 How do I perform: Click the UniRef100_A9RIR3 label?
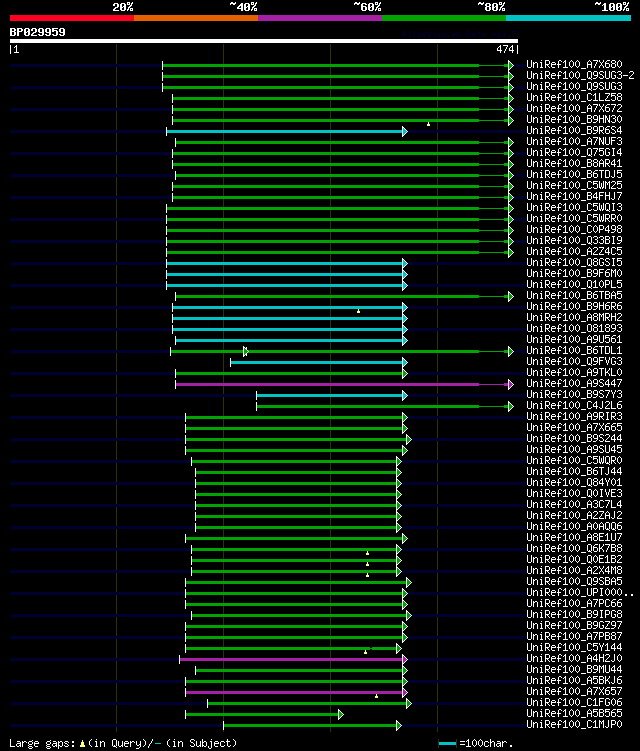[574, 417]
